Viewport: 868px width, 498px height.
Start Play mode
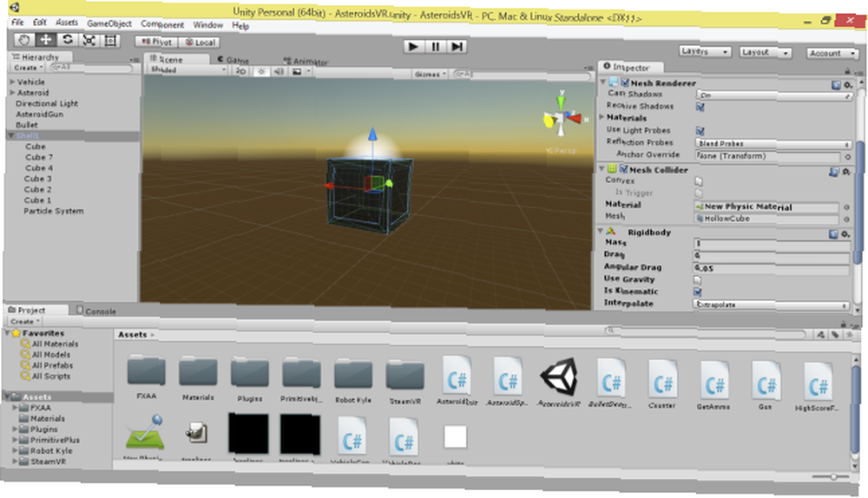tap(413, 47)
